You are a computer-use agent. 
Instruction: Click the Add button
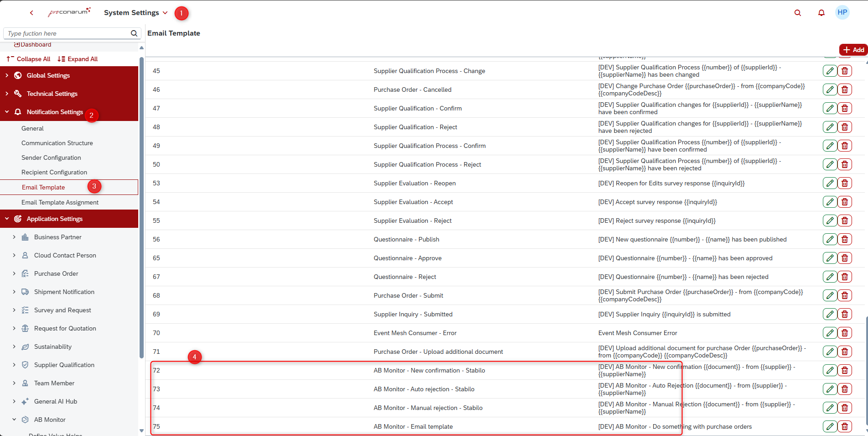(x=853, y=50)
